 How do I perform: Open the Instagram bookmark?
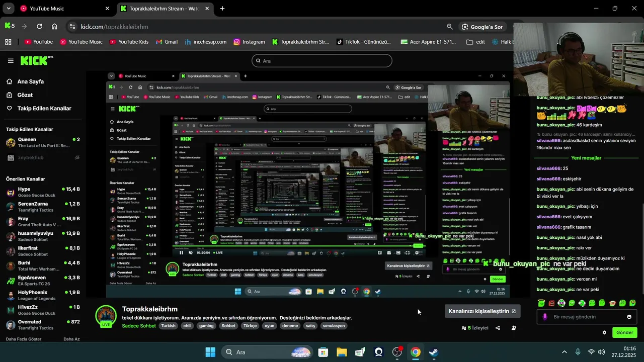[x=249, y=42]
